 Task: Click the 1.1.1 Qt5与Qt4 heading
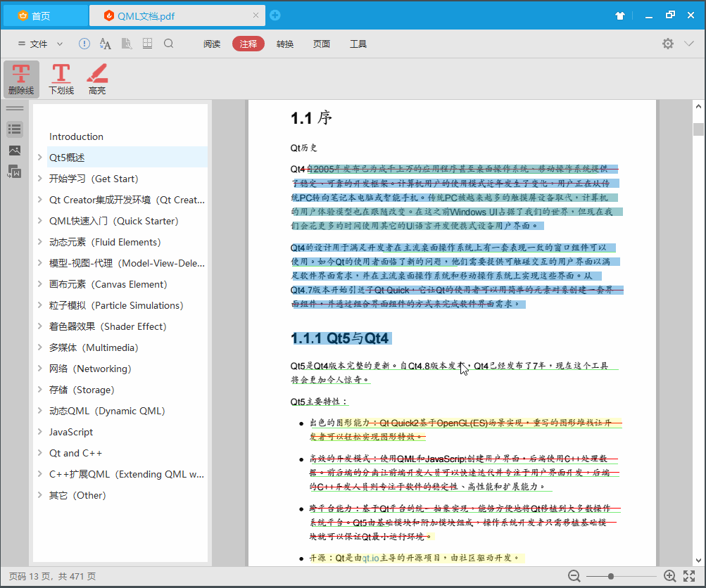[x=339, y=338]
